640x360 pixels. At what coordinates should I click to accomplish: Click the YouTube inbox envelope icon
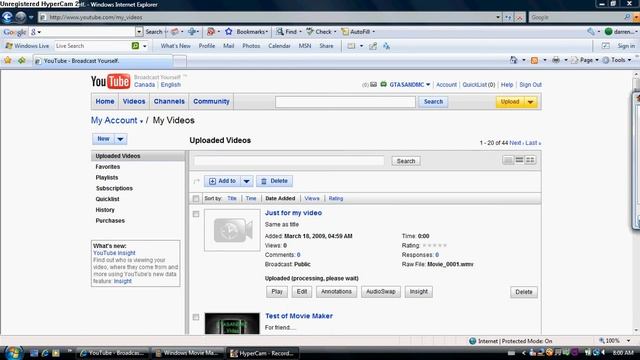tap(373, 85)
